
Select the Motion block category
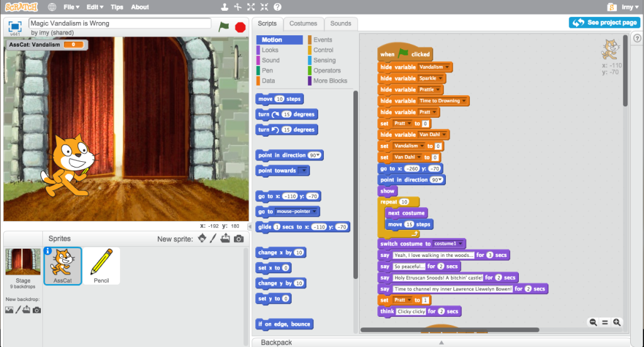[280, 40]
